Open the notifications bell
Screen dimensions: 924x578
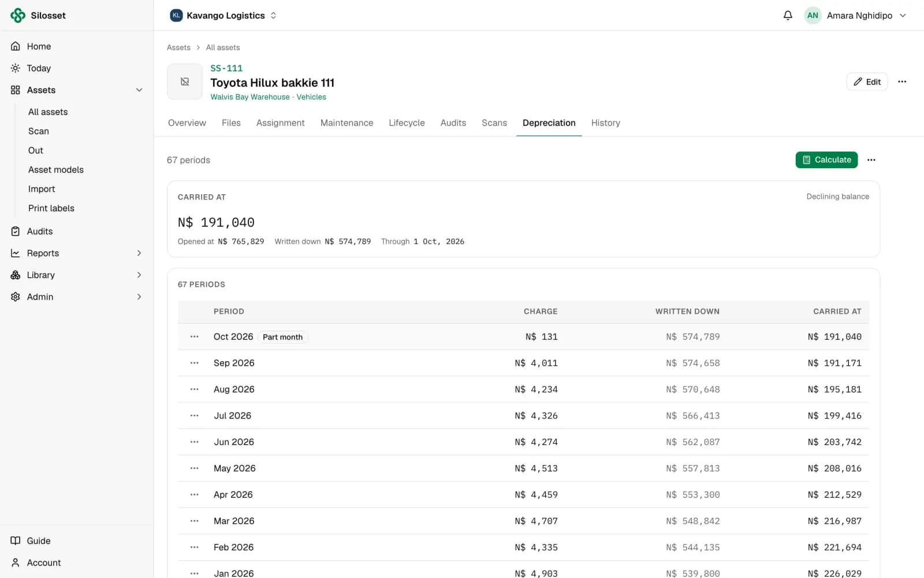point(788,16)
